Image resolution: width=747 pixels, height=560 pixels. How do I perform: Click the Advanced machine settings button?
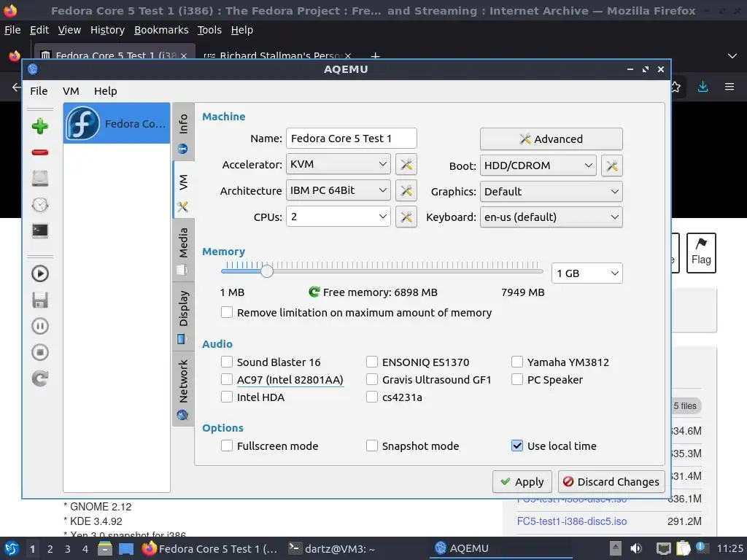[551, 139]
